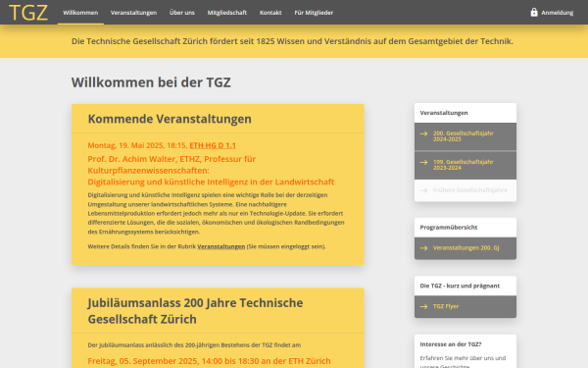The height and width of the screenshot is (368, 588).
Task: Open the Kontakt menu item
Action: 270,13
